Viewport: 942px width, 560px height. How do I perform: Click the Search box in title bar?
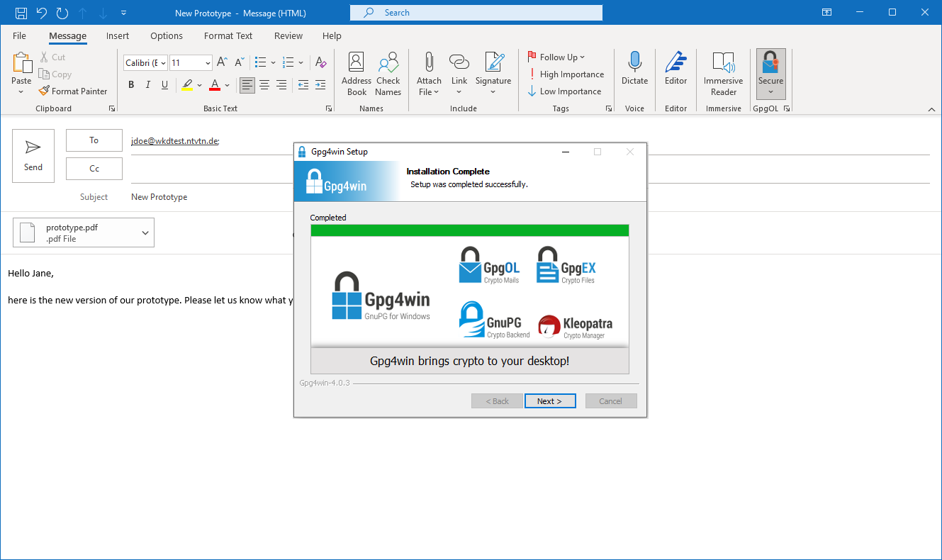(476, 13)
